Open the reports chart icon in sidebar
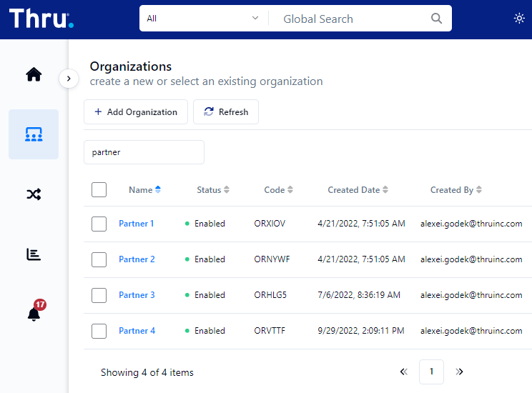532x393 pixels. (34, 254)
